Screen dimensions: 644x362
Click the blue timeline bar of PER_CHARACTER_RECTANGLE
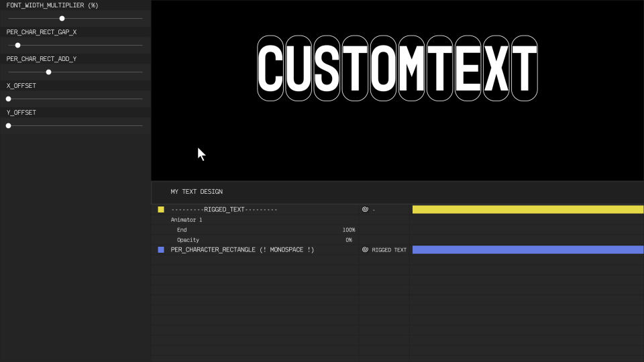528,249
